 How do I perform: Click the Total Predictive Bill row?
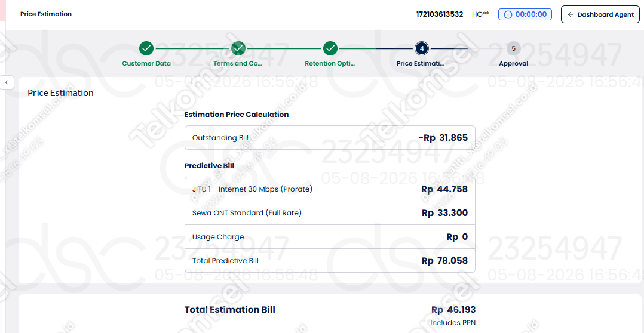(x=330, y=260)
